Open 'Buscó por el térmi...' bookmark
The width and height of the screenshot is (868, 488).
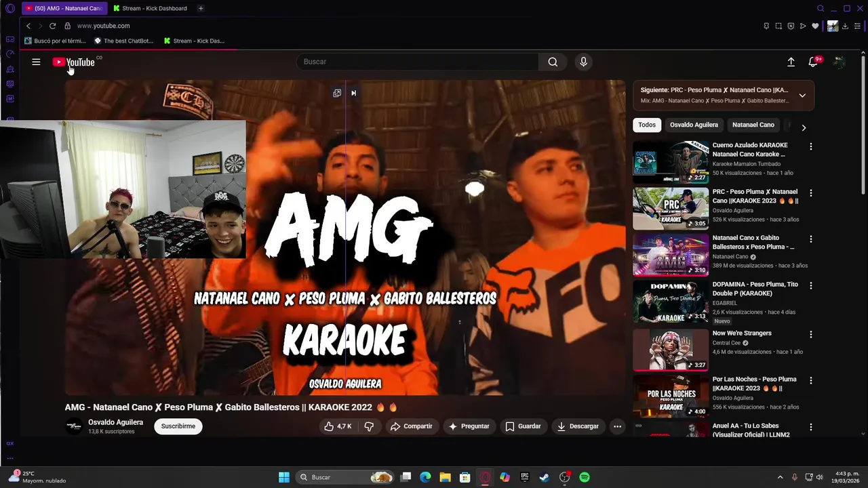click(55, 41)
